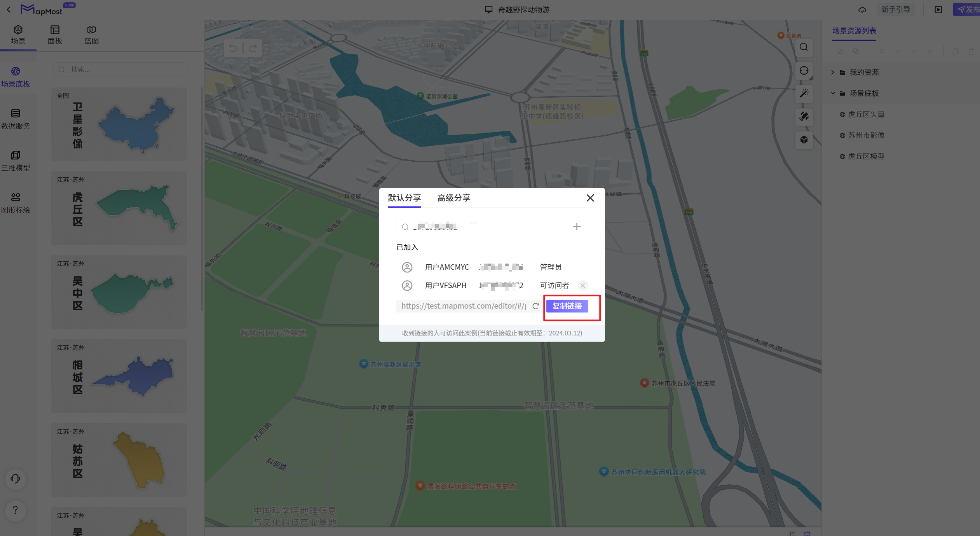Choose the 相城区 base map card
Viewport: 980px width, 536px height.
point(119,376)
